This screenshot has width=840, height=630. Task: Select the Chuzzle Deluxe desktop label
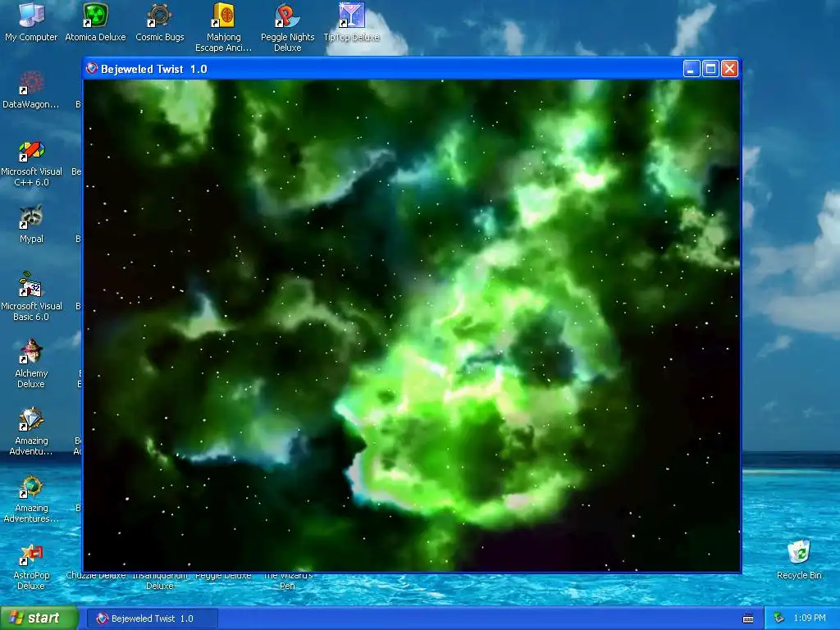click(95, 576)
